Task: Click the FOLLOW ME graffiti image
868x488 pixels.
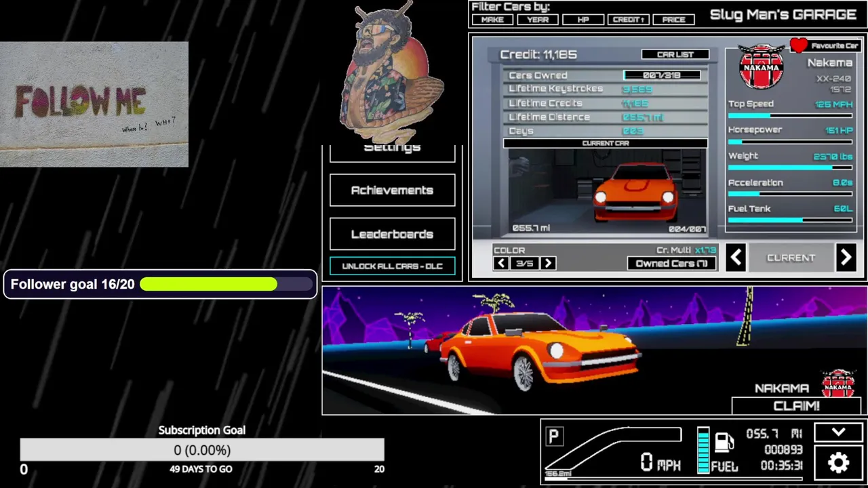Action: pyautogui.click(x=94, y=104)
